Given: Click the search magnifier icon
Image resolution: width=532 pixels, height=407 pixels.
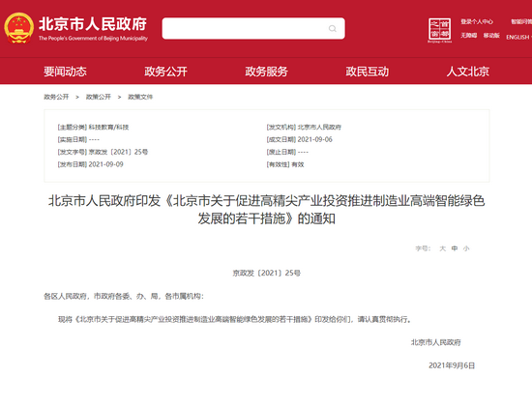Looking at the screenshot, I should (x=333, y=28).
